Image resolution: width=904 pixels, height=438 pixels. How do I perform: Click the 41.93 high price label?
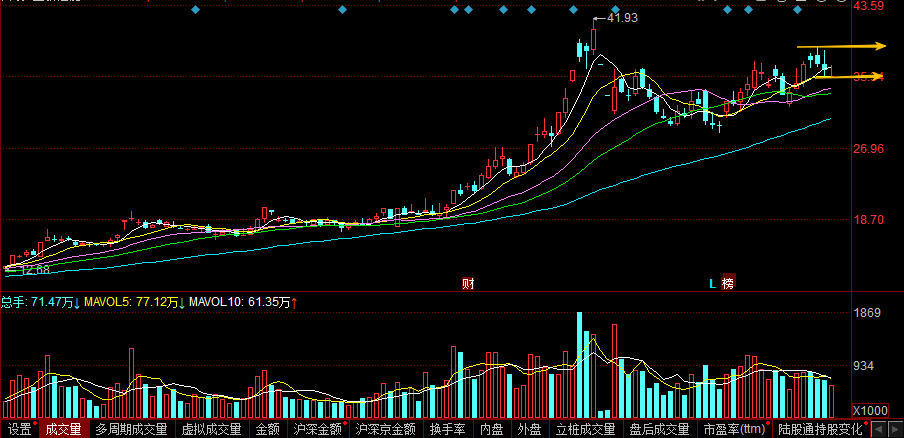623,18
